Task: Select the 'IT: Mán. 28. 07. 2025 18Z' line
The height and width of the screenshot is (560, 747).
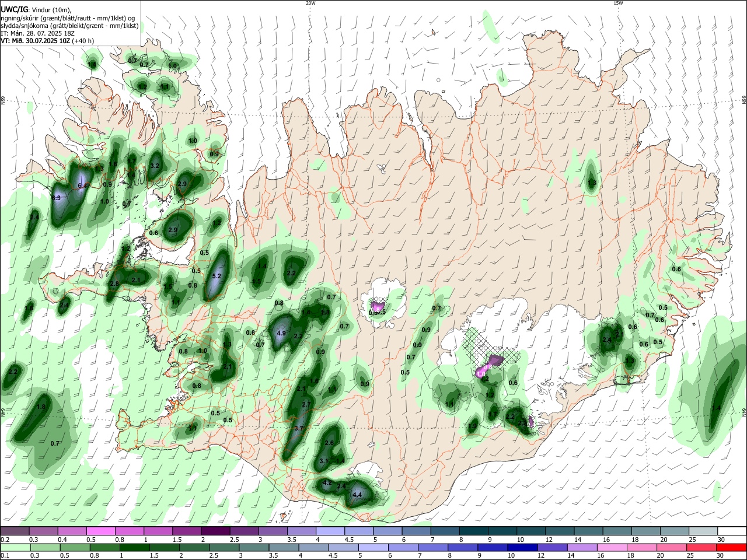Action: point(37,33)
